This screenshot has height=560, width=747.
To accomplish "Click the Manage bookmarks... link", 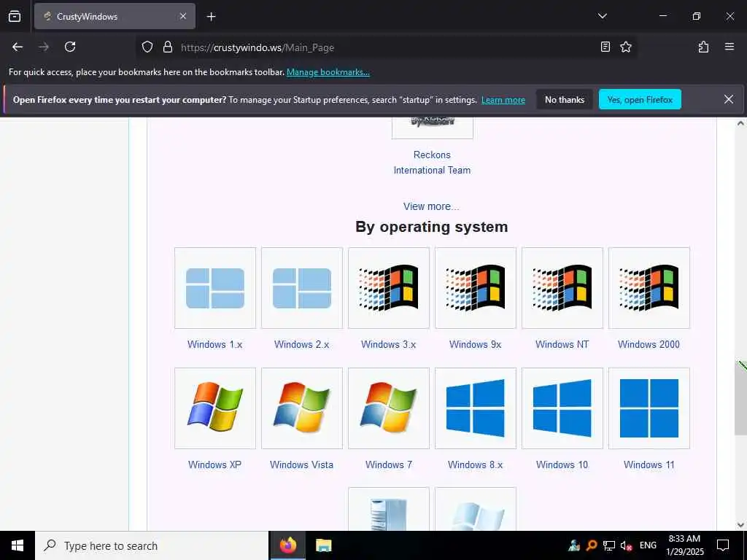I will click(328, 72).
